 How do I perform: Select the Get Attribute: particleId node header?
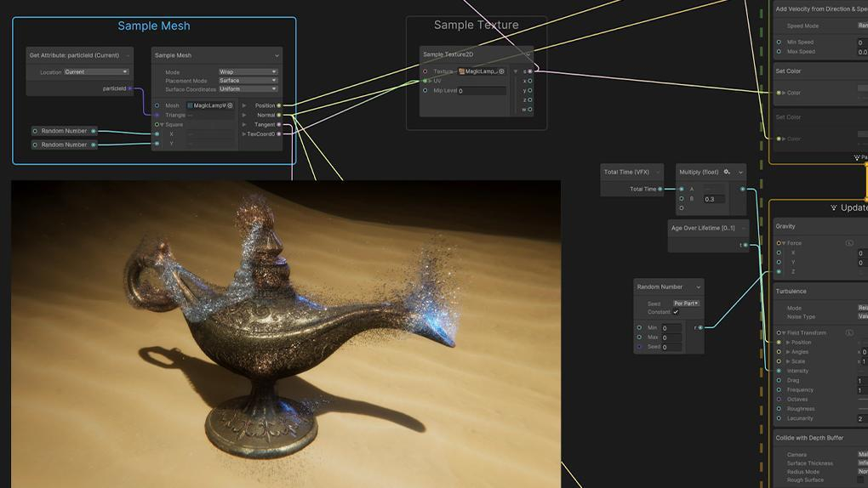(x=80, y=55)
